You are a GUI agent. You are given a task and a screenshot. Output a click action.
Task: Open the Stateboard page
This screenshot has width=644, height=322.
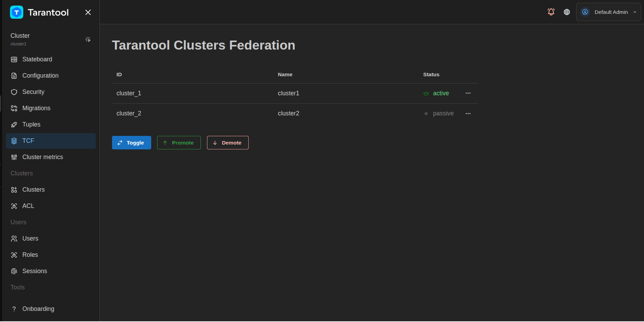pyautogui.click(x=51, y=59)
